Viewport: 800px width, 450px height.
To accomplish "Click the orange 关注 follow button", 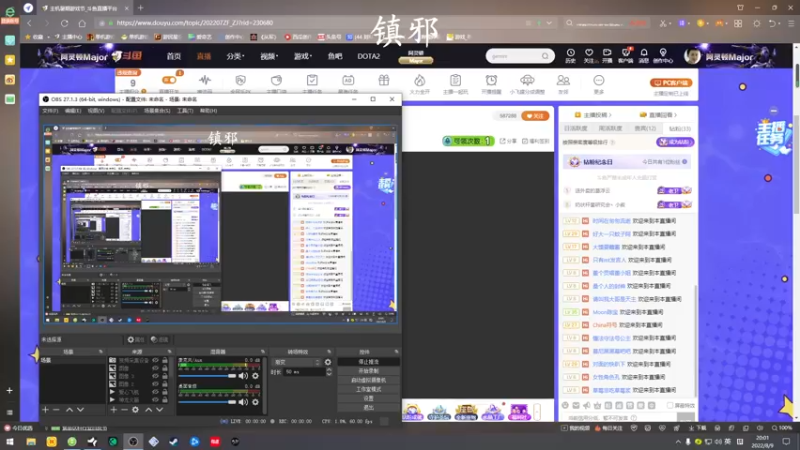I will coord(535,116).
